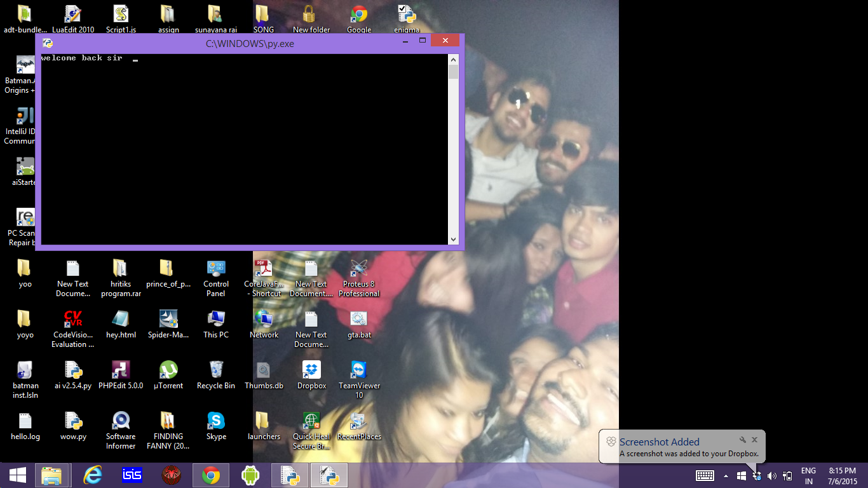Click the console scrollbar up arrow
Viewport: 868px width, 488px height.
(453, 60)
